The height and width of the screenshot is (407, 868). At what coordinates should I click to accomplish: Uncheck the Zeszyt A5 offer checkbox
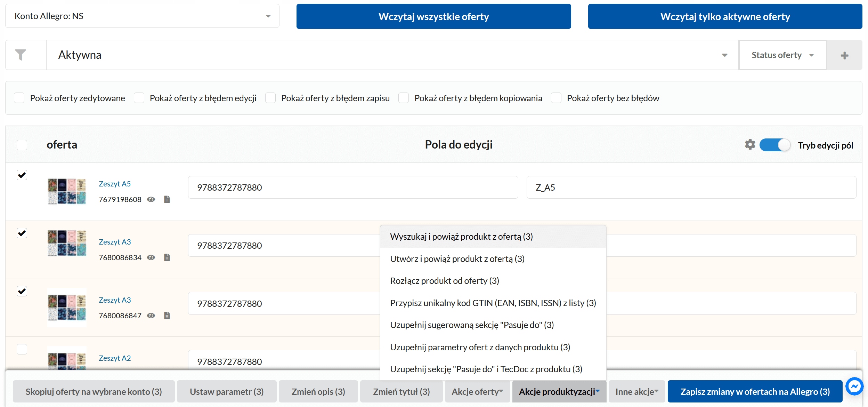click(x=22, y=175)
